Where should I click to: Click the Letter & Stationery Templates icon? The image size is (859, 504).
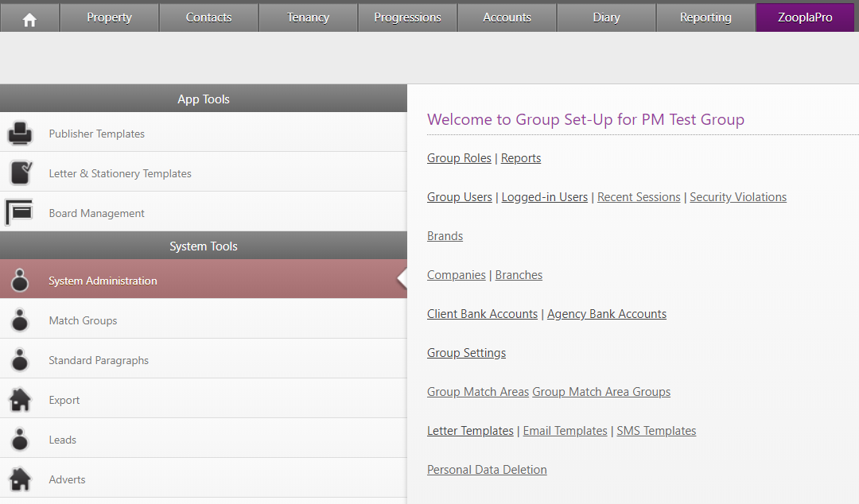point(20,173)
